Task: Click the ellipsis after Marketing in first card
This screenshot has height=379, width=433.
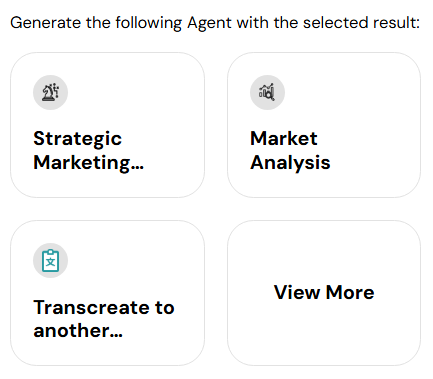Action: (137, 168)
